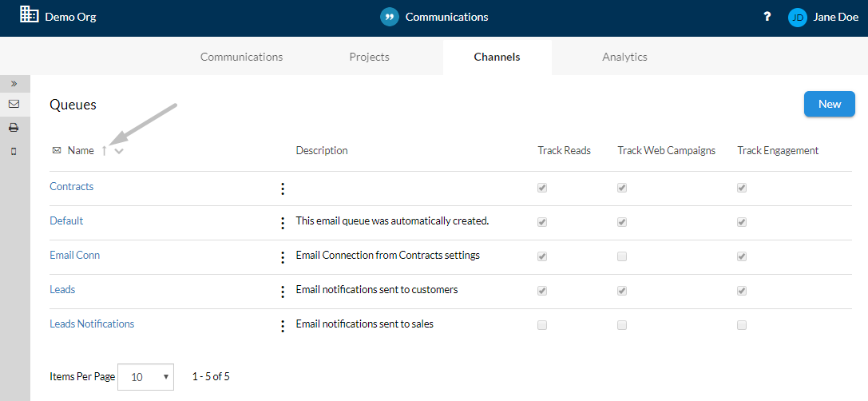The image size is (868, 401).
Task: Click the Name column header text
Action: (81, 151)
